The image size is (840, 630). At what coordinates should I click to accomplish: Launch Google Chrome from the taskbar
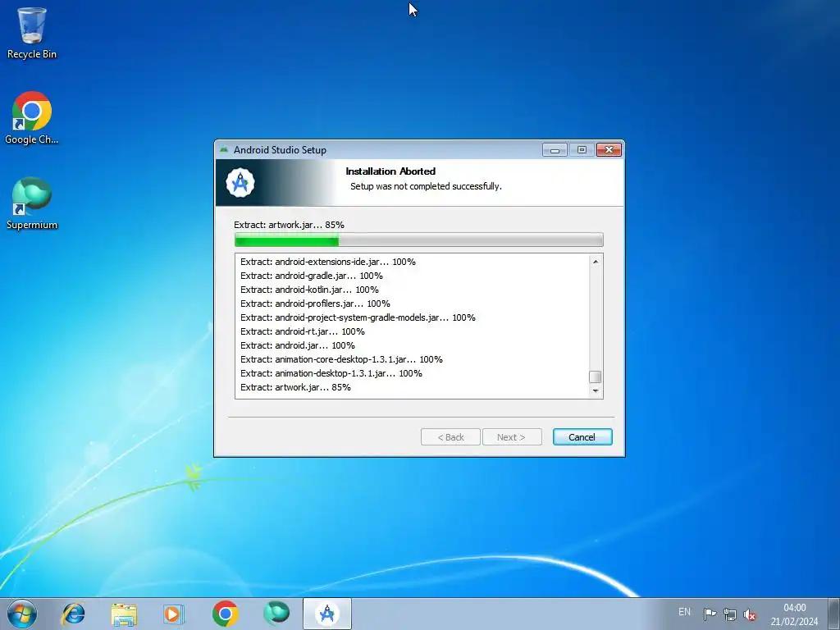[225, 614]
